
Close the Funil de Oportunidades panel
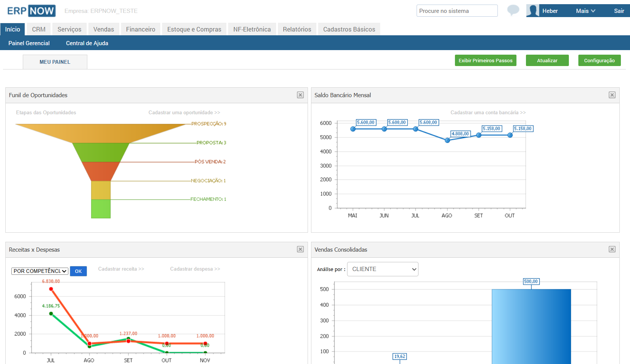[x=300, y=95]
